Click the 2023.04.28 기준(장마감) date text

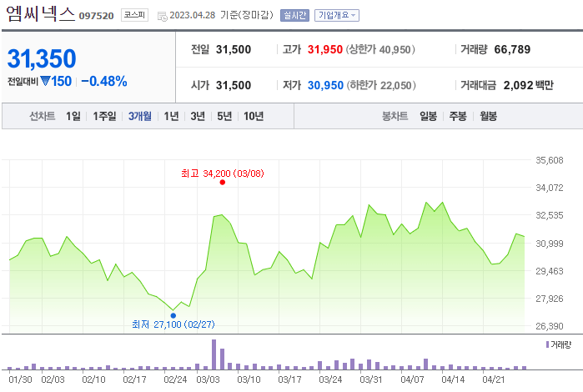pyautogui.click(x=221, y=15)
